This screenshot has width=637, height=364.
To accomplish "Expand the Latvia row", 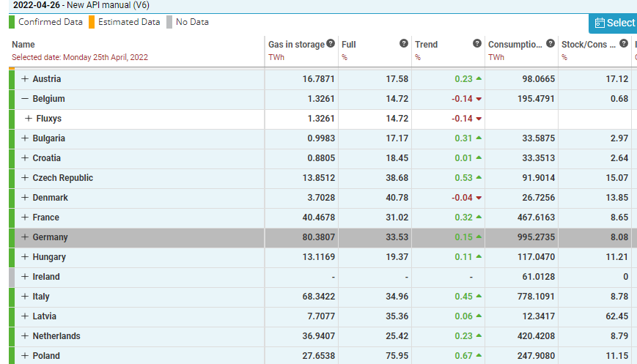I will 25,316.
